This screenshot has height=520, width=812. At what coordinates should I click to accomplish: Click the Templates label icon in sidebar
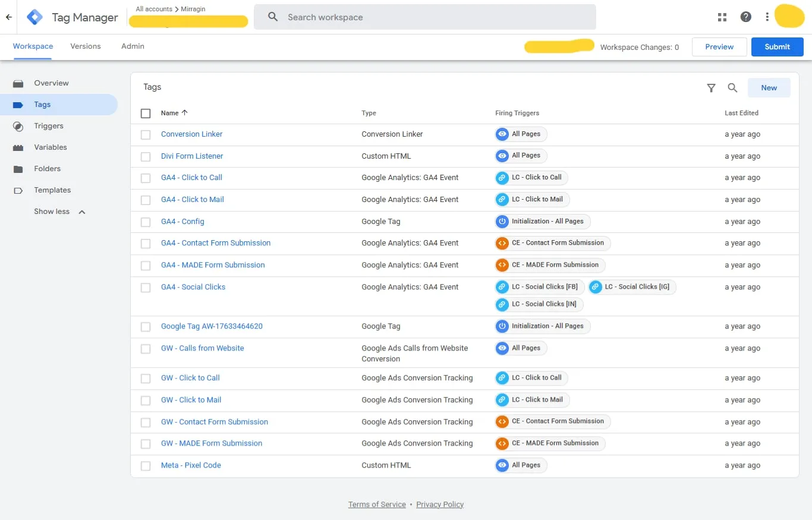coord(18,190)
